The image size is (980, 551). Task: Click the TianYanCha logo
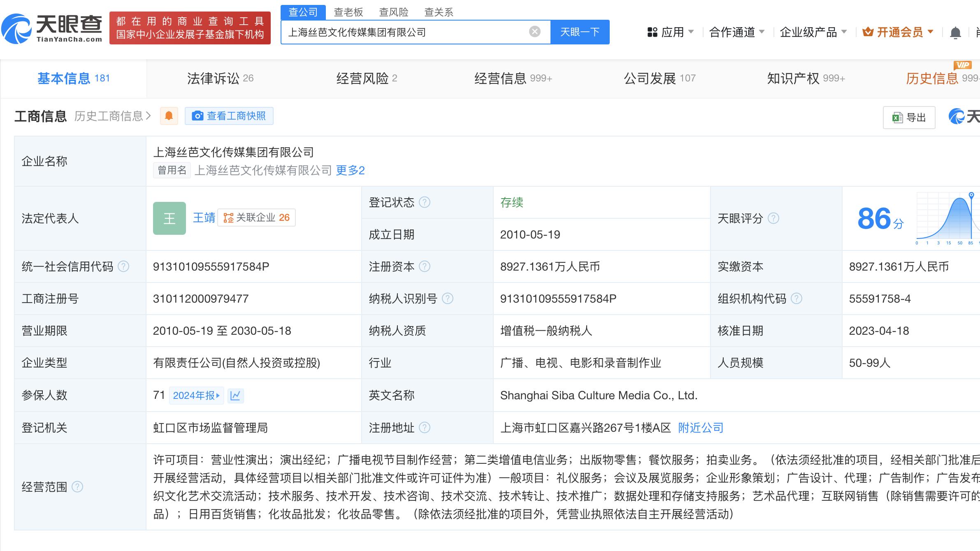[52, 28]
